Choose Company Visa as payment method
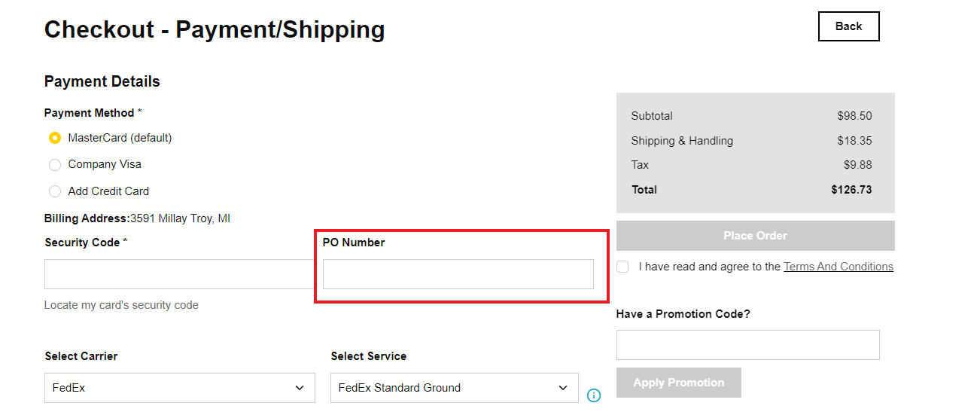The height and width of the screenshot is (418, 980). click(x=55, y=165)
